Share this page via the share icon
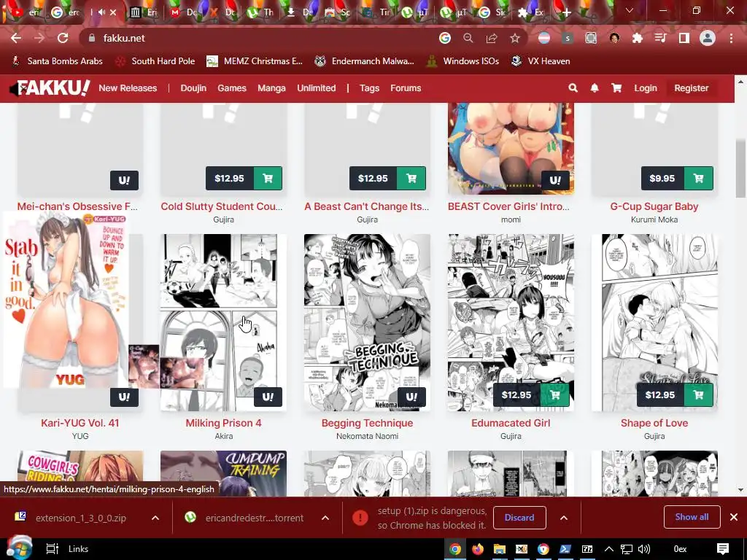The height and width of the screenshot is (560, 747). click(492, 38)
